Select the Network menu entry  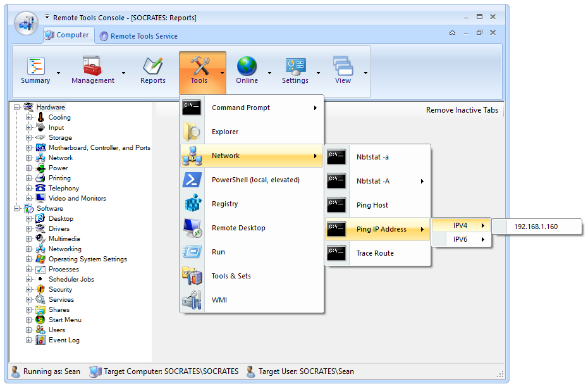252,156
